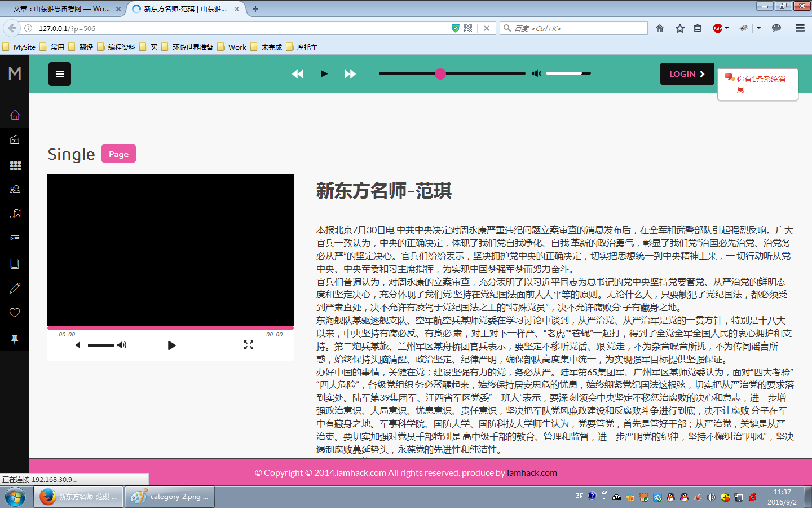Click the video player's pink progress bar
Screen dimensions: 812x508
170,328
